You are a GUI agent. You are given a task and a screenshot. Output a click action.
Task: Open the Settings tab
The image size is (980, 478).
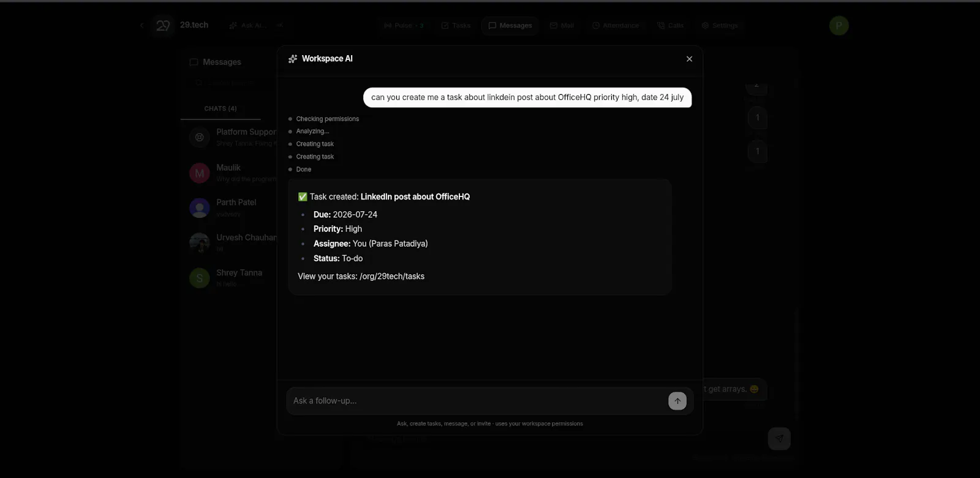720,26
